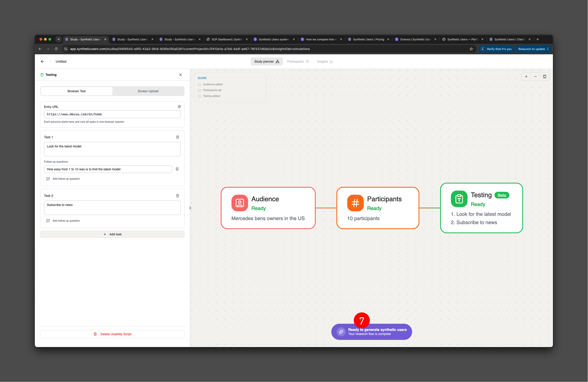Click browser back arrow
Screen dimensions: 588x382
pyautogui.click(x=40, y=49)
